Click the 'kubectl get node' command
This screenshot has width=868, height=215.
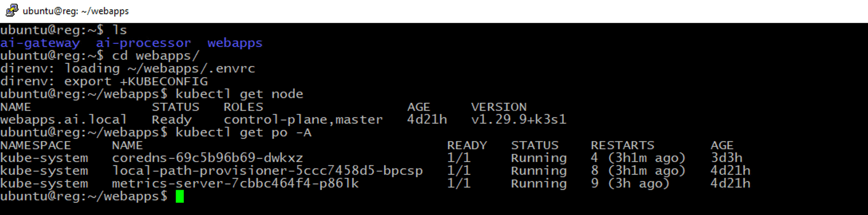(239, 94)
